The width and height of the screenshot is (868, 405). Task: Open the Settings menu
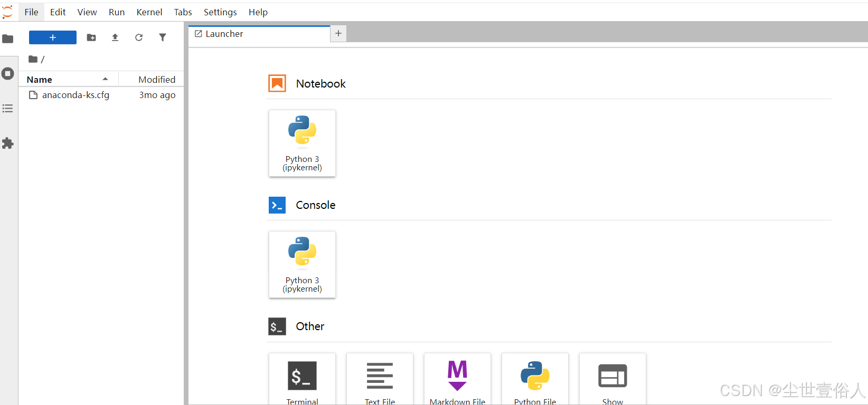point(220,12)
